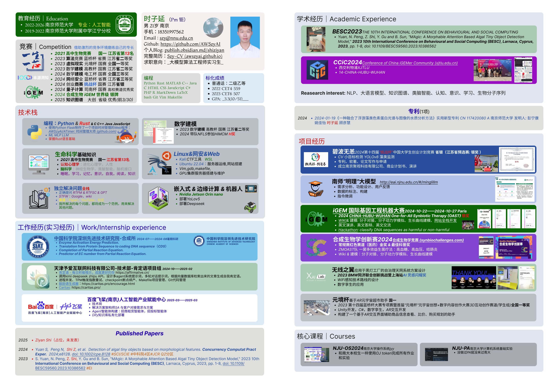556x392 pixels.
Task: Click the BESC2023 conference badge photo
Action: pyautogui.click(x=316, y=39)
